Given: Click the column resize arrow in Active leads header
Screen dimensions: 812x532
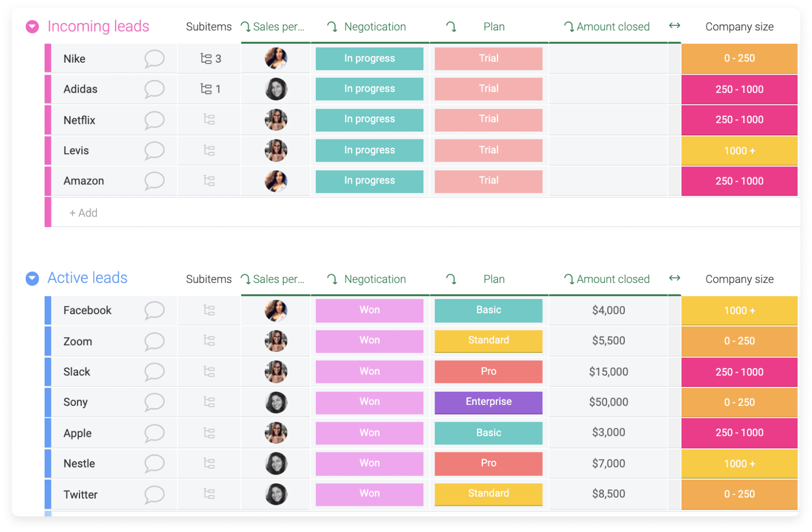Looking at the screenshot, I should coord(674,278).
